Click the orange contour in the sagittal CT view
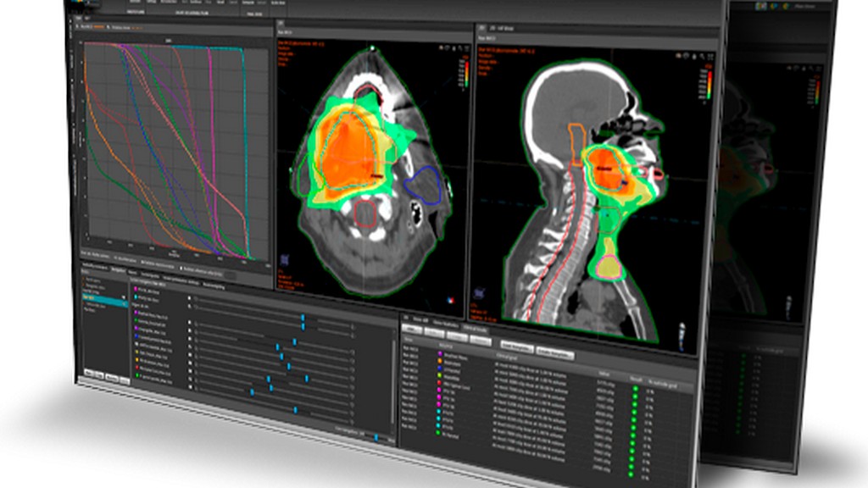 coord(576,145)
